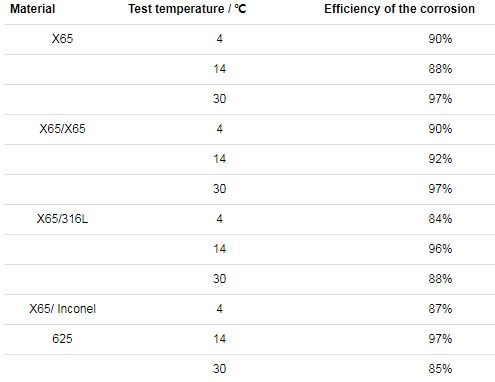The width and height of the screenshot is (495, 382).
Task: Click temperature 4 in the X65/316L row
Action: pyautogui.click(x=219, y=219)
